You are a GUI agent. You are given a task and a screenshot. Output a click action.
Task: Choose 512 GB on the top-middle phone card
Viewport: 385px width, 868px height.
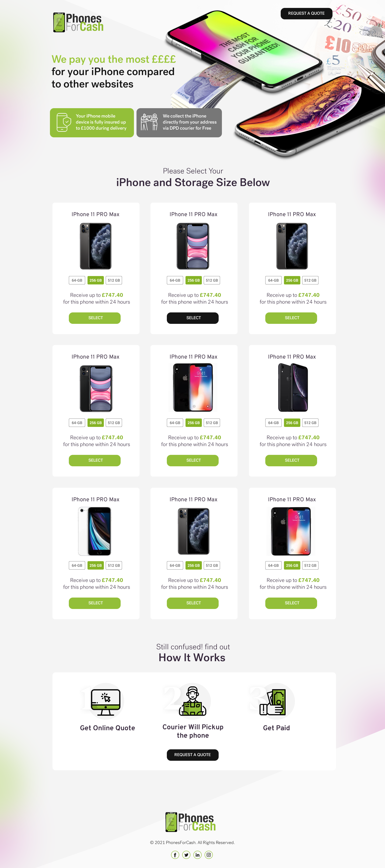(212, 280)
